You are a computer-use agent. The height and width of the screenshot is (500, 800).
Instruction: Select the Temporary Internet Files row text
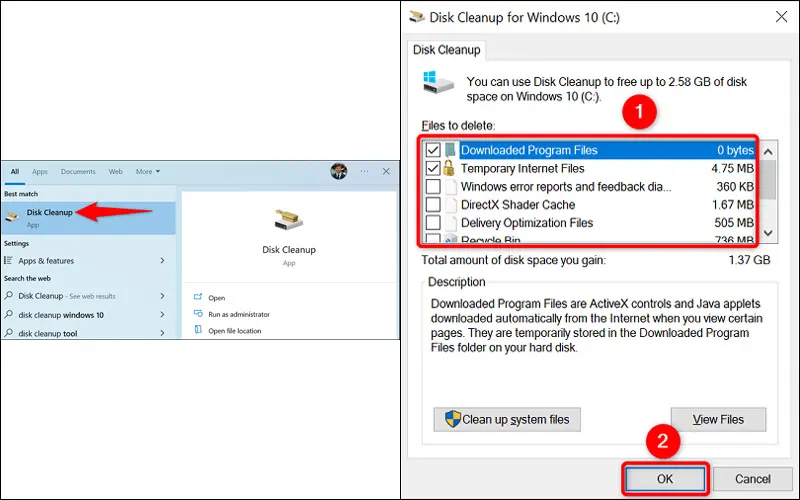522,168
